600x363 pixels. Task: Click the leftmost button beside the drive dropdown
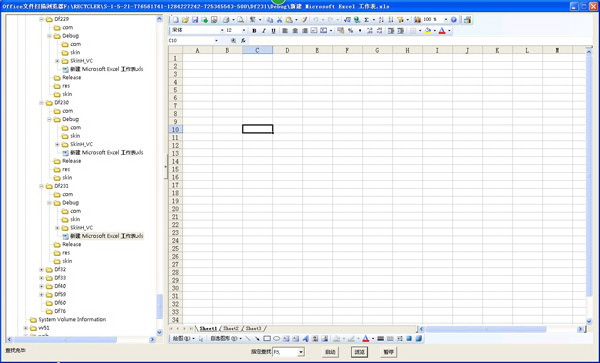pyautogui.click(x=330, y=352)
